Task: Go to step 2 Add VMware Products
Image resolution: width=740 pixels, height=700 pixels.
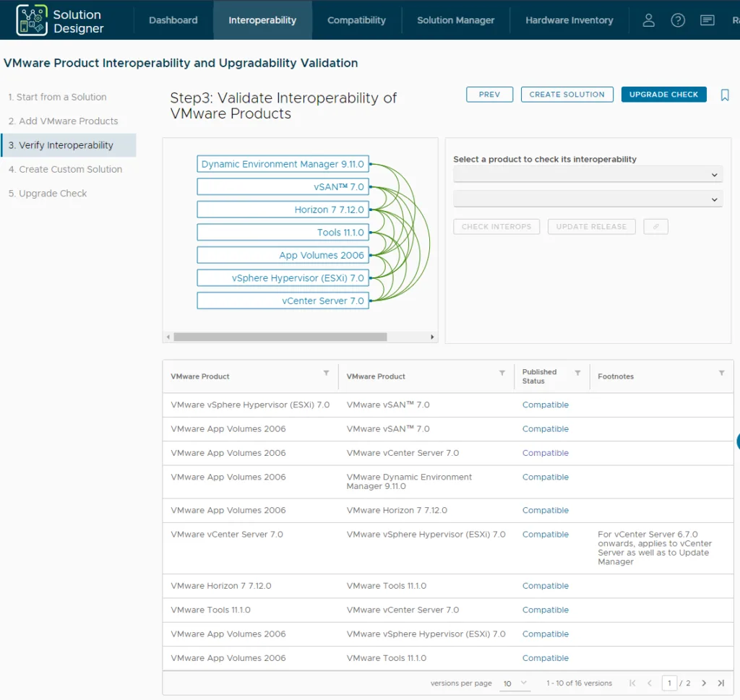Action: click(x=64, y=121)
